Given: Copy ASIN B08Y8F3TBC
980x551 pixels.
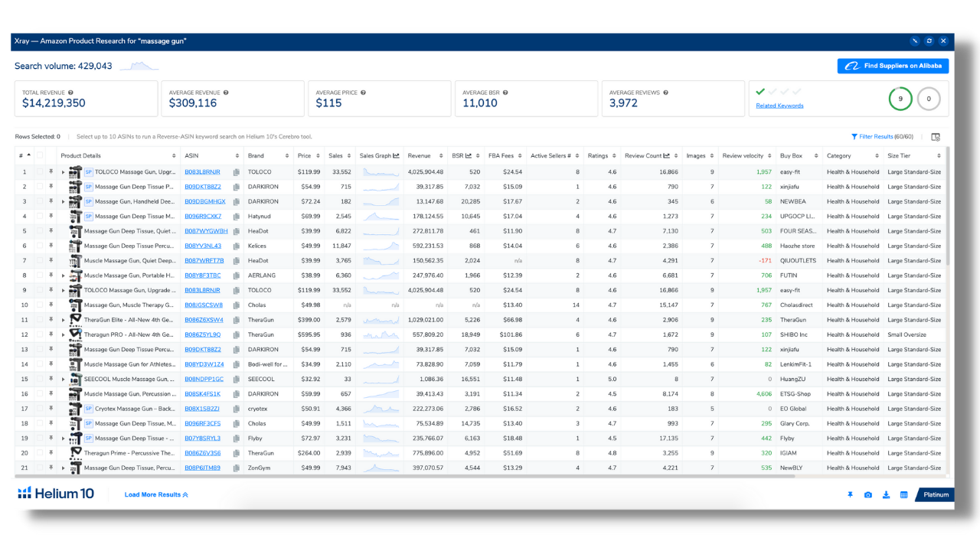Looking at the screenshot, I should tap(237, 275).
